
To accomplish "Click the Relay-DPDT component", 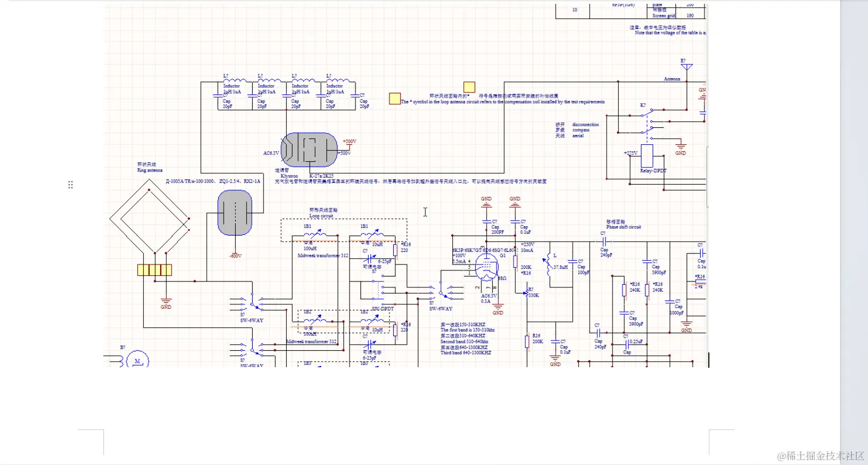I will 647,156.
